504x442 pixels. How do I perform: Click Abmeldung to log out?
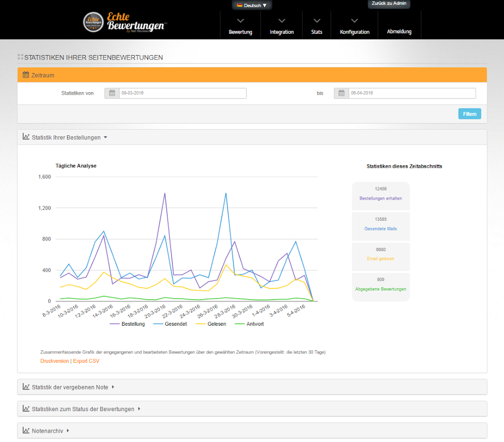399,31
